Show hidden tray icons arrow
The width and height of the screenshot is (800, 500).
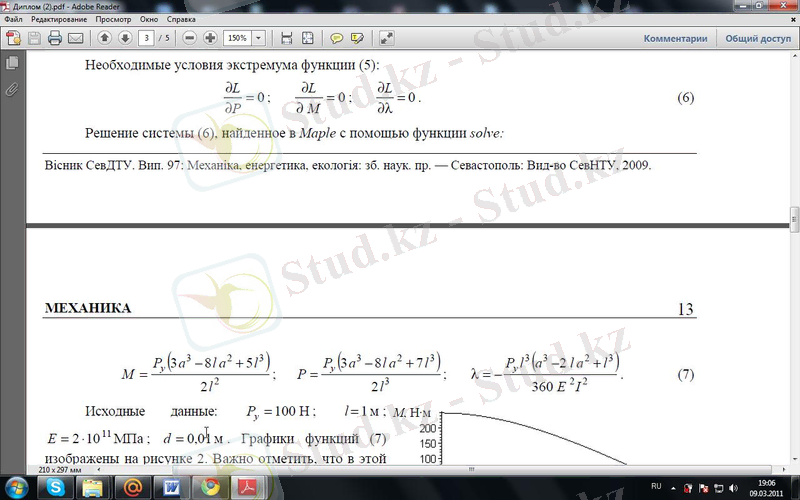coord(673,488)
